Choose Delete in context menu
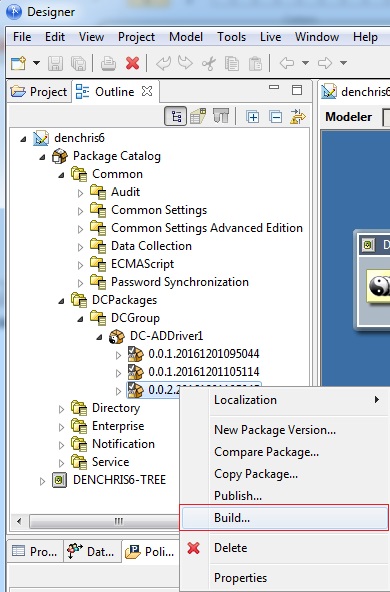390x592 pixels. pyautogui.click(x=285, y=548)
